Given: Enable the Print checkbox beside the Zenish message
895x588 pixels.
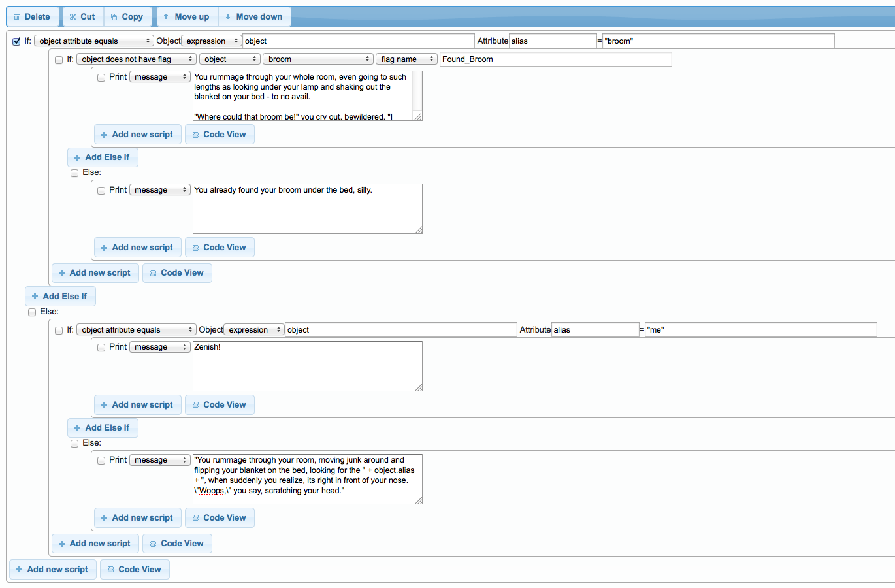Looking at the screenshot, I should coord(101,346).
